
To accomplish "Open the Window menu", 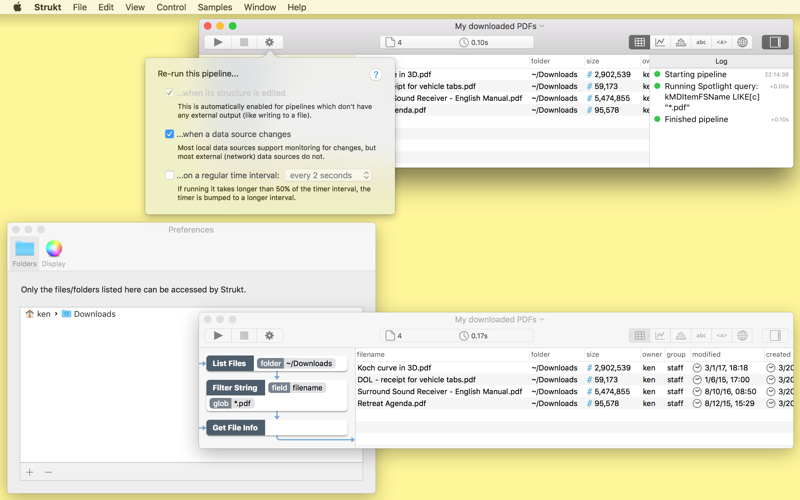I will pyautogui.click(x=260, y=7).
